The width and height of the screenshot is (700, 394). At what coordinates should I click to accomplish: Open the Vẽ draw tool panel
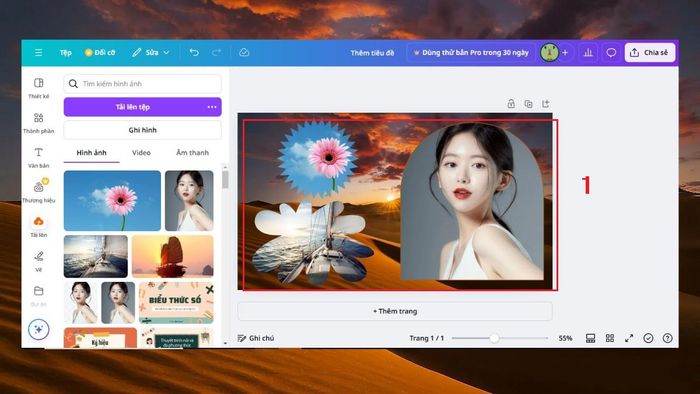39,261
